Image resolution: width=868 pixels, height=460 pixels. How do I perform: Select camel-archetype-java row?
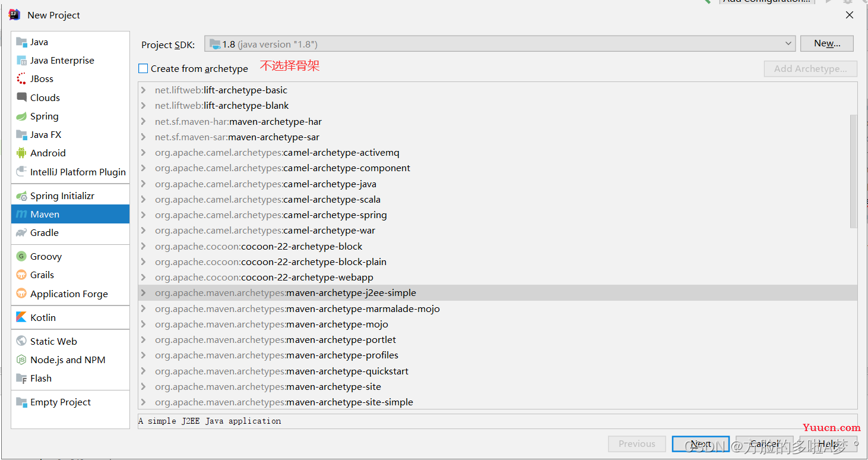498,184
